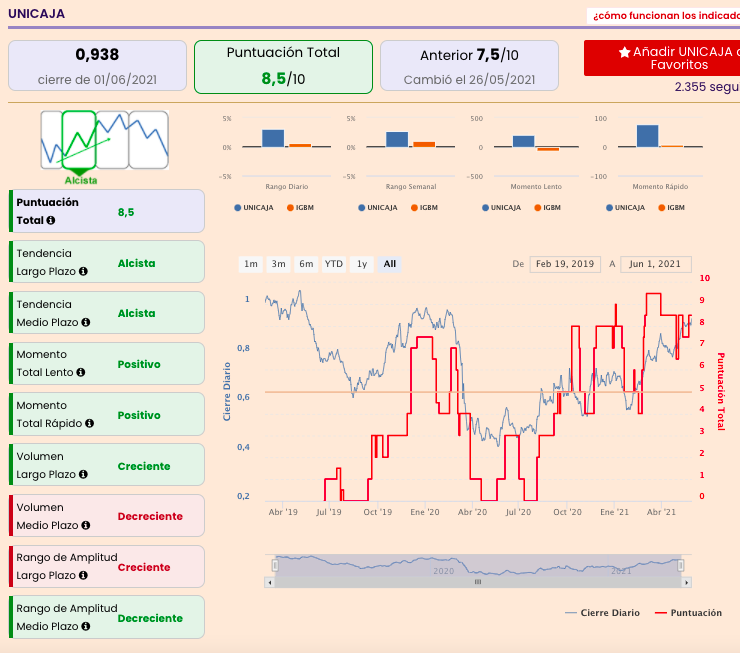Click star icon in Añadir UNICAJA button
This screenshot has height=653, width=740.
click(x=624, y=52)
